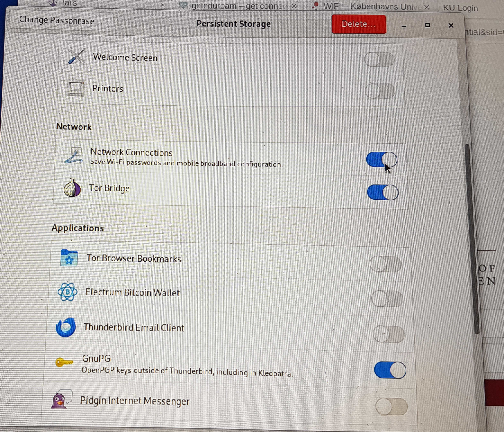504x432 pixels.
Task: Click the Electrum Bitcoin Wallet icon
Action: pos(68,292)
